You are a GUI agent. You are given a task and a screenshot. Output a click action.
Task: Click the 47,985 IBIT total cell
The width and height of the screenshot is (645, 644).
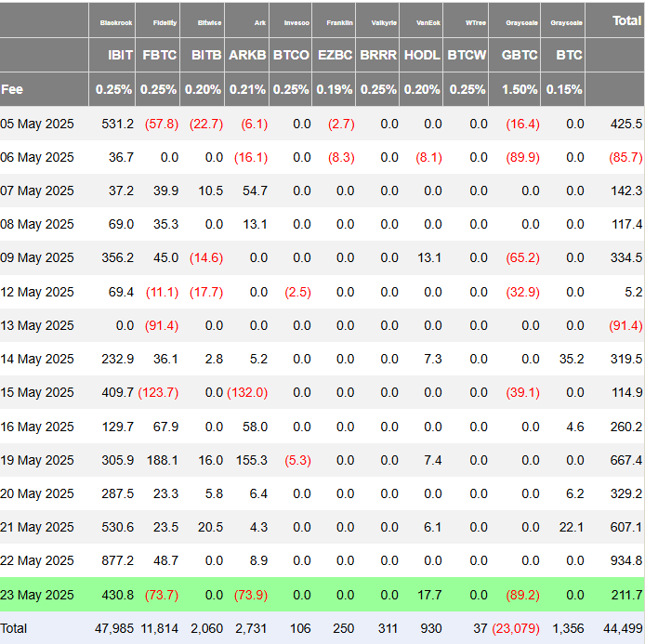point(114,628)
